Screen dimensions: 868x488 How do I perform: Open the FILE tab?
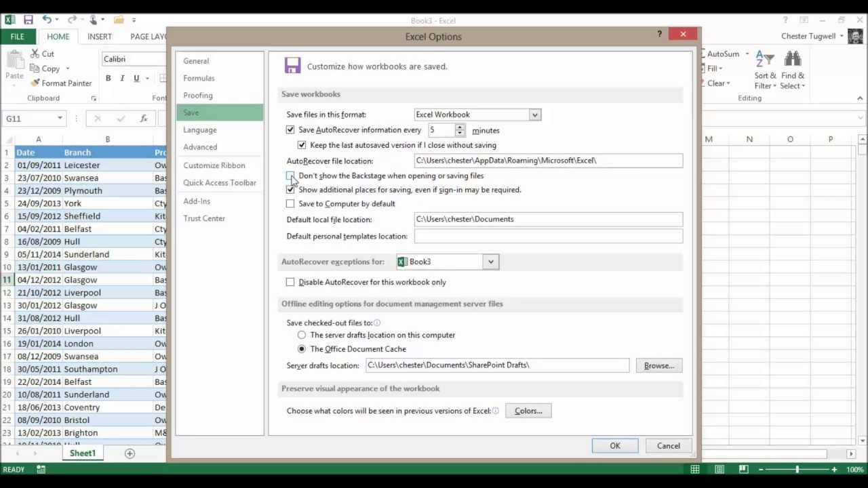17,37
